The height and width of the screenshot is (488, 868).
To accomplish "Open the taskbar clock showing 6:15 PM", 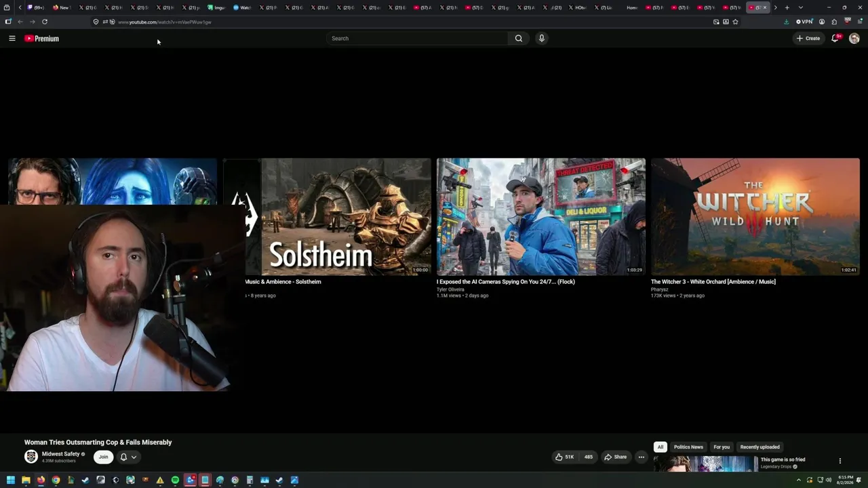I will [x=845, y=480].
